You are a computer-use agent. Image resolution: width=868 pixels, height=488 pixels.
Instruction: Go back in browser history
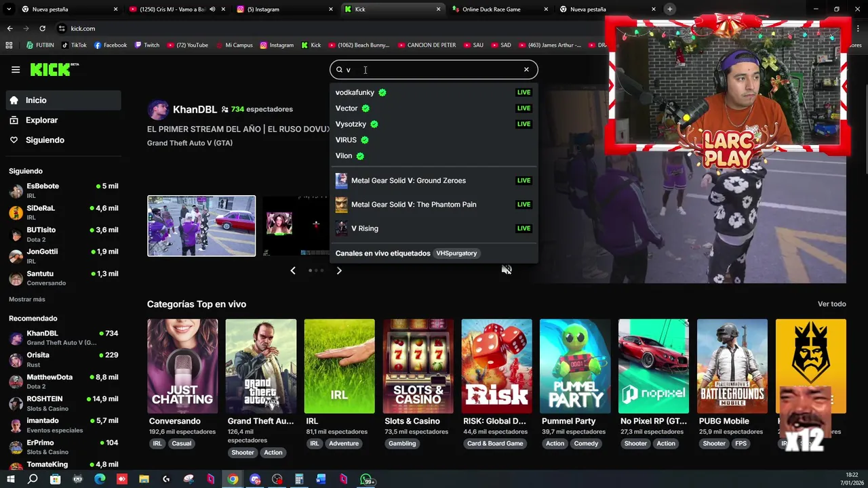(x=9, y=28)
